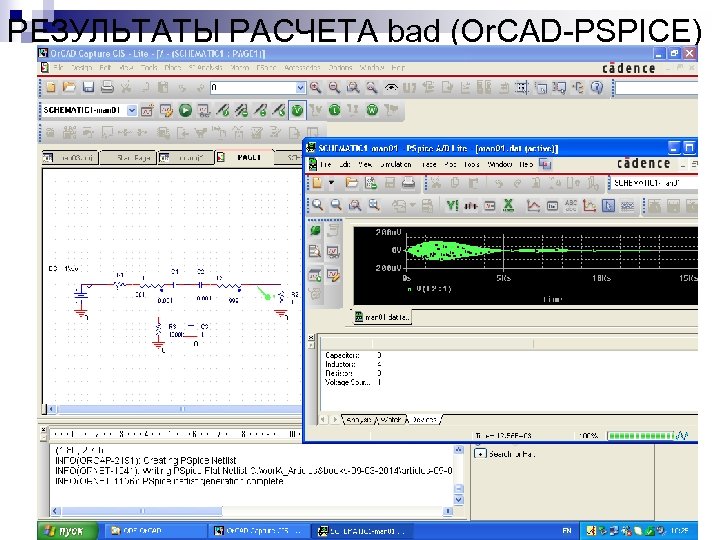Click PSpice new file icon

(317, 183)
